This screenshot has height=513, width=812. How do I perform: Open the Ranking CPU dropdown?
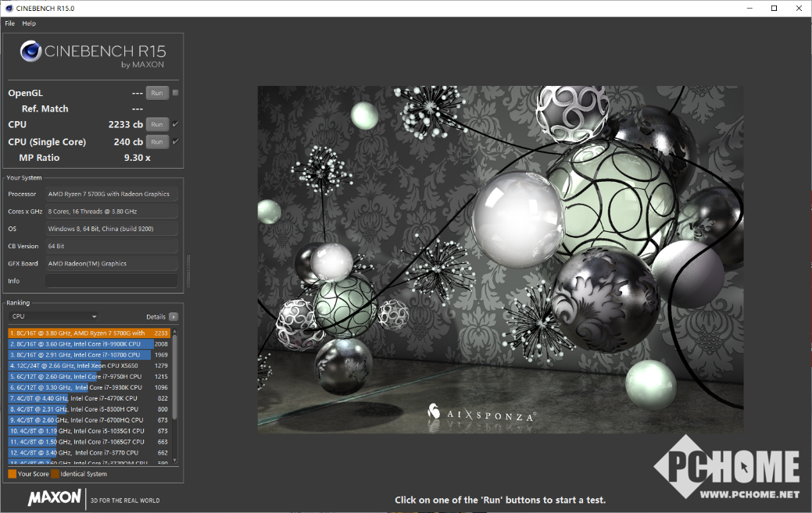53,316
